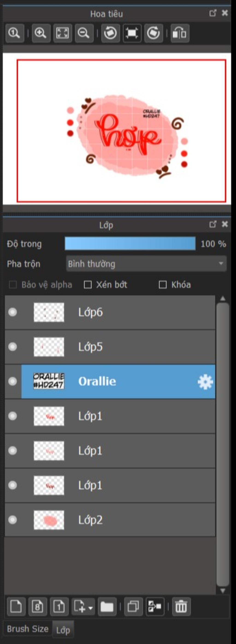Select the Lớp5 layer

pos(125,347)
